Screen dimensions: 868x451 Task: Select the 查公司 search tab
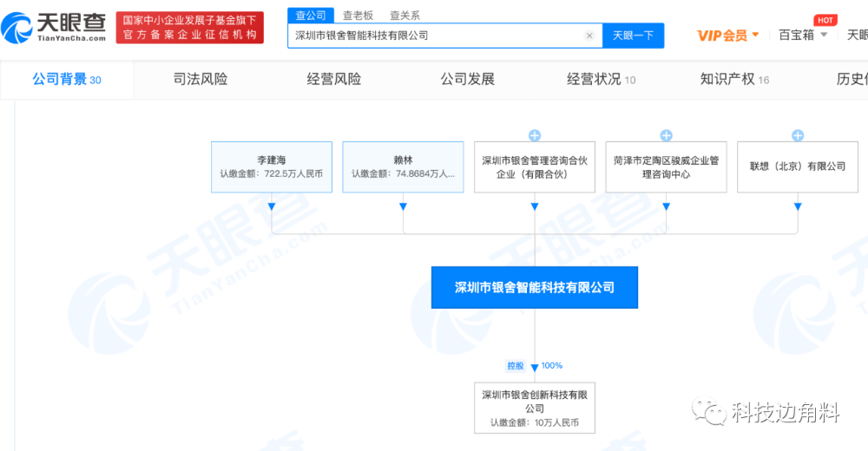click(x=311, y=16)
